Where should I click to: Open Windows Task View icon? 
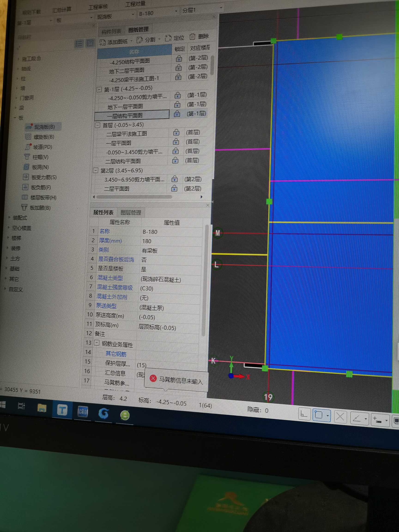pyautogui.click(x=21, y=406)
